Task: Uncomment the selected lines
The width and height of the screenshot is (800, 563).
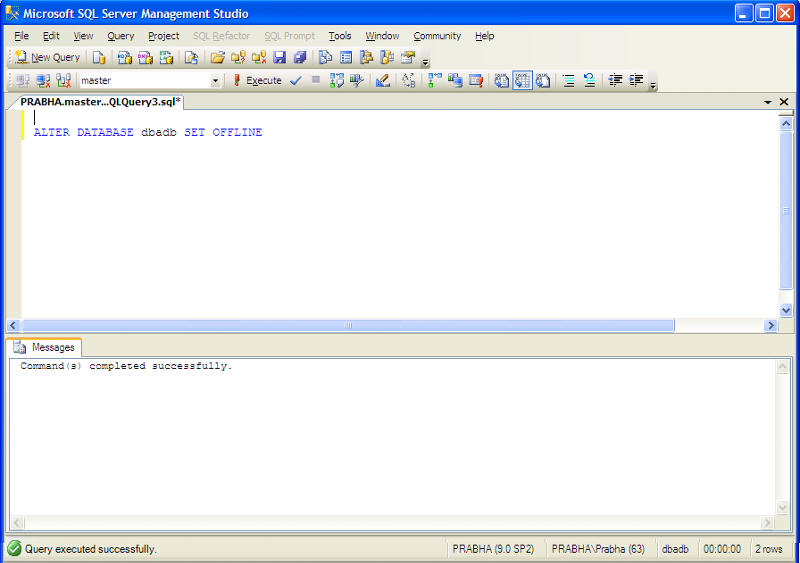Action: (x=589, y=80)
